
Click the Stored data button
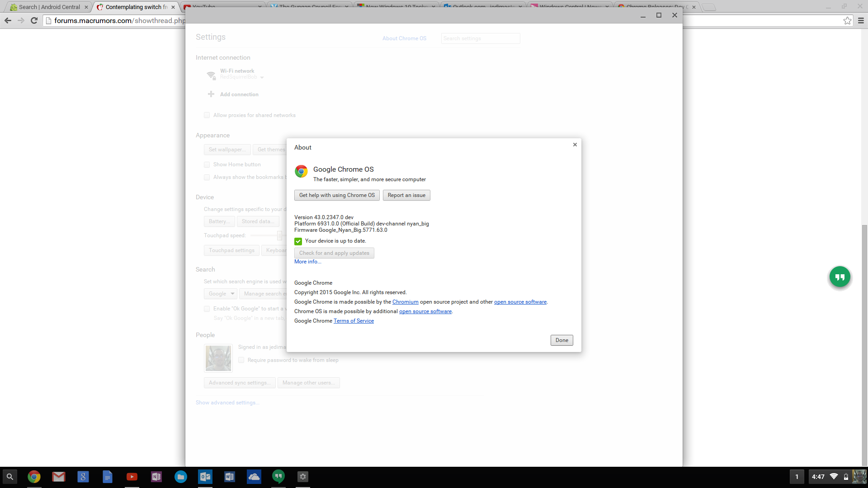(258, 221)
